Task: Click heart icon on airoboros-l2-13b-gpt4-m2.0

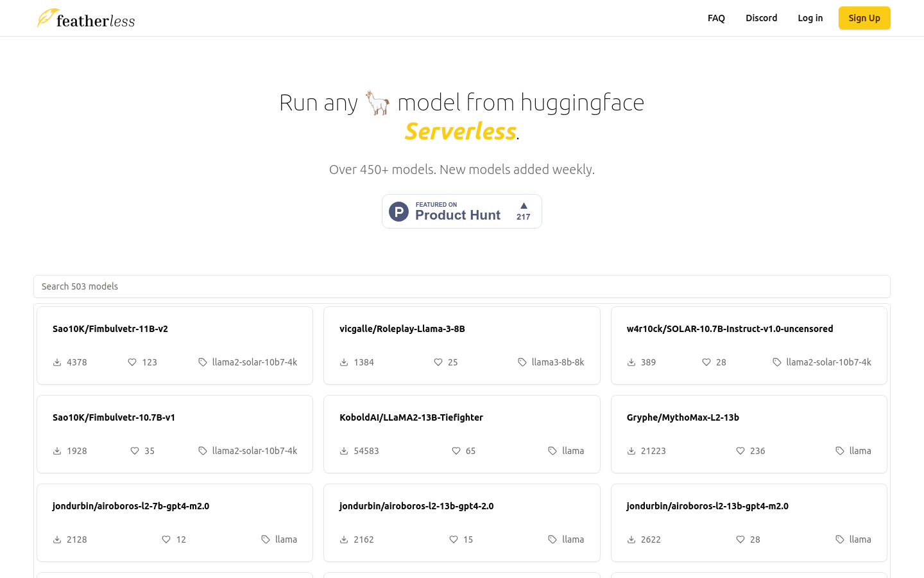Action: (740, 539)
